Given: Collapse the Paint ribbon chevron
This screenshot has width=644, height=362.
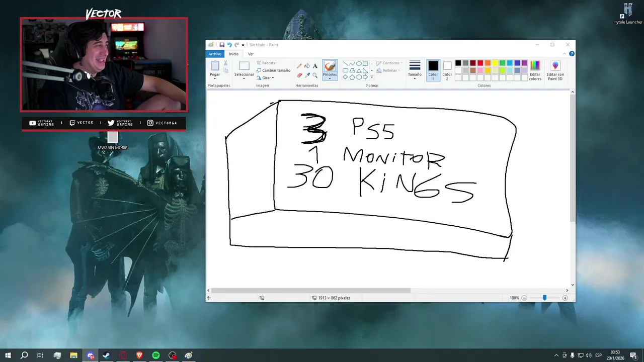Looking at the screenshot, I should pyautogui.click(x=564, y=54).
